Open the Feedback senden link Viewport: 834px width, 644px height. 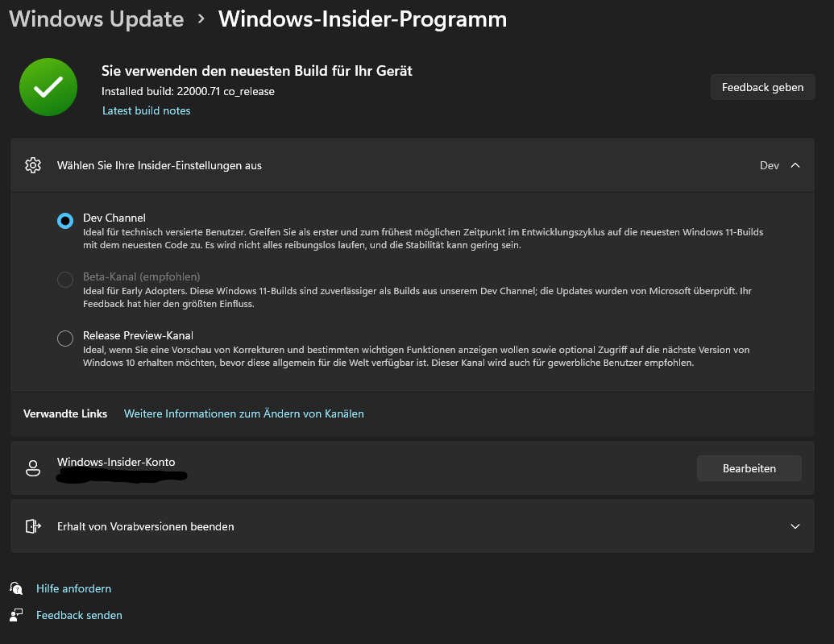[79, 615]
